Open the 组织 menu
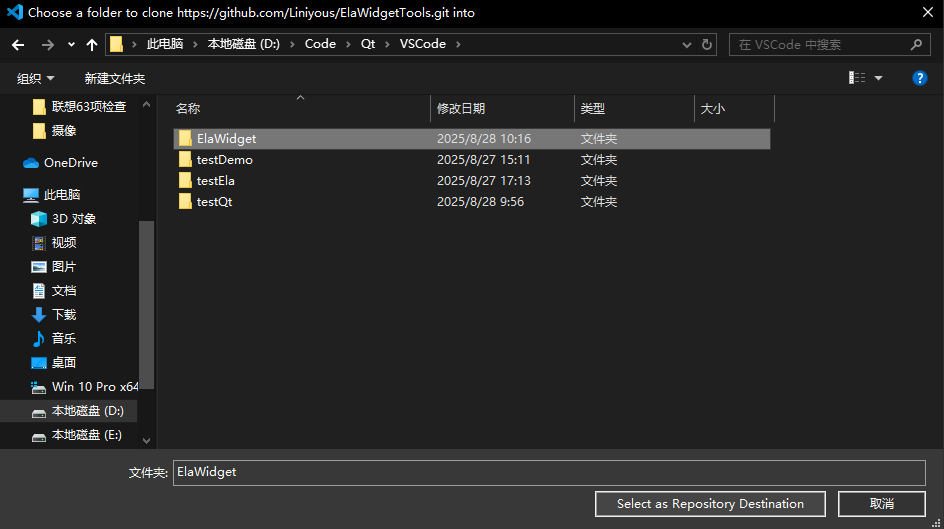Image resolution: width=944 pixels, height=529 pixels. 36,79
